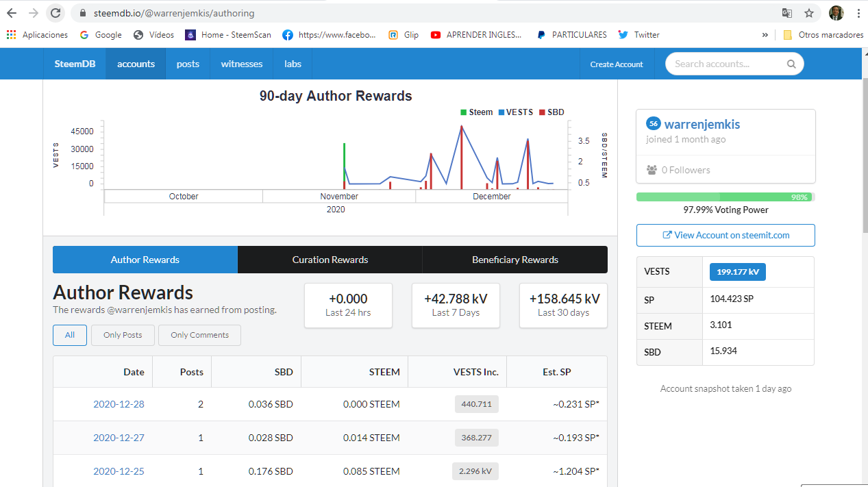Screen dimensions: 868x487
Task: Open Otros marcadores folder
Action: [x=823, y=35]
